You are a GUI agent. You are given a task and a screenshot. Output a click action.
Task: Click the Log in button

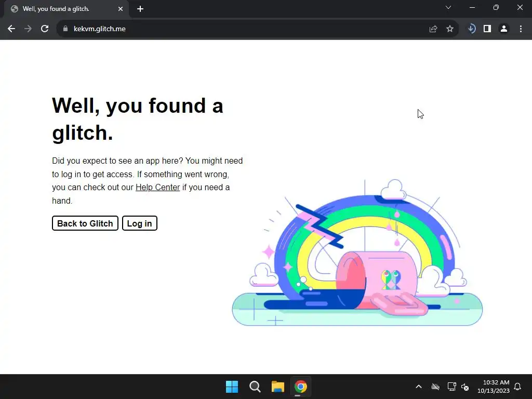[139, 223]
